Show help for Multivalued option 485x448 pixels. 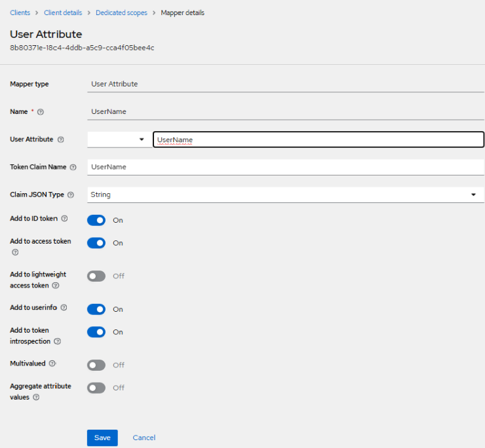click(52, 364)
